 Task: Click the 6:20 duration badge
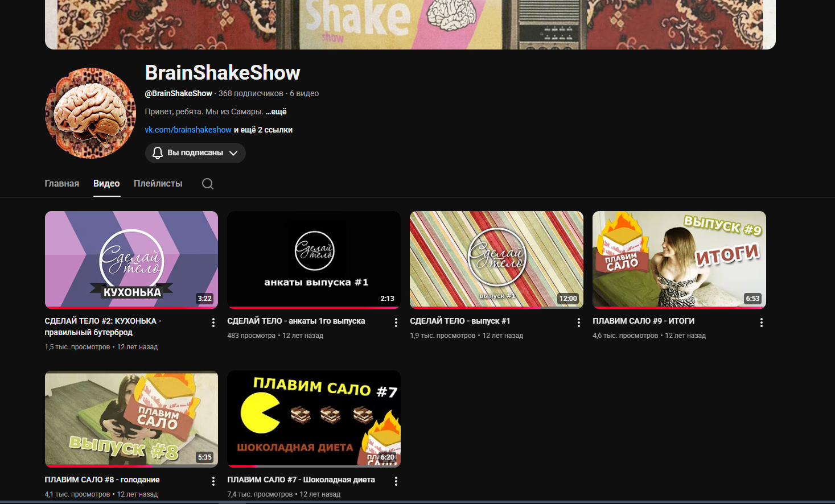[388, 457]
